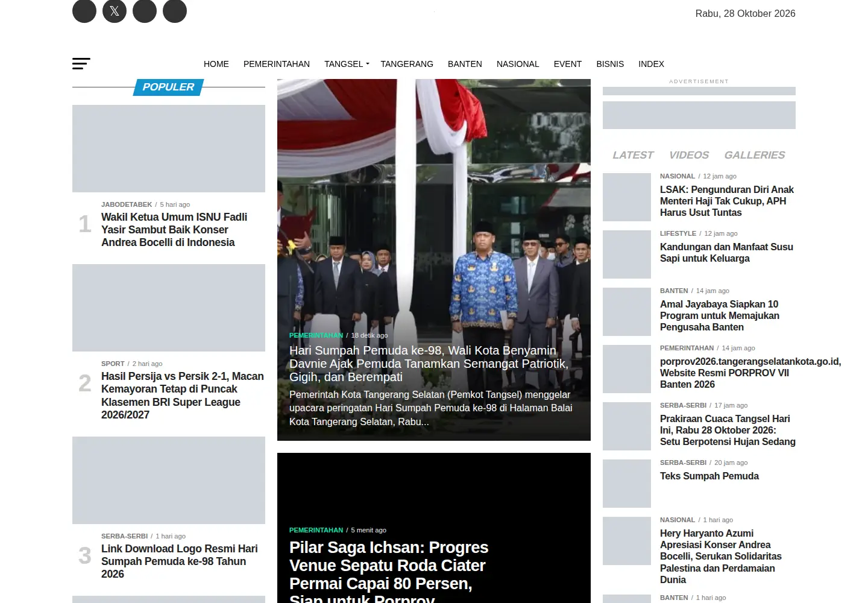Viewport: 868px width, 603px height.
Task: Click the LIFESTYLE category label
Action: click(678, 233)
